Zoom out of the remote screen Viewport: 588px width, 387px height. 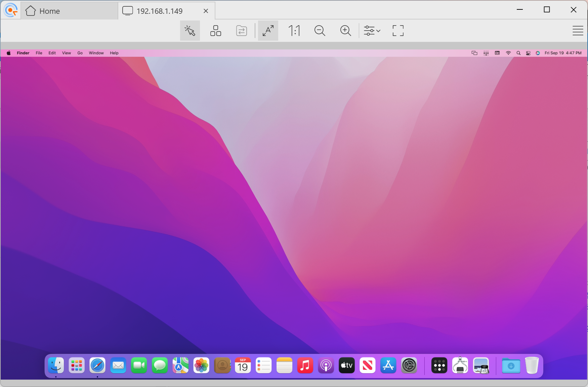click(x=320, y=31)
